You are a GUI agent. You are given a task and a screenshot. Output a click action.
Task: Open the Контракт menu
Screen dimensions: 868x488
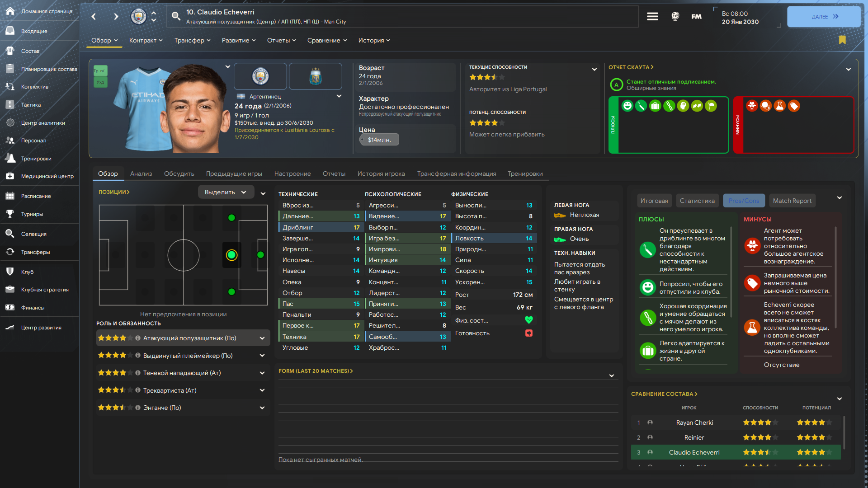click(x=146, y=40)
